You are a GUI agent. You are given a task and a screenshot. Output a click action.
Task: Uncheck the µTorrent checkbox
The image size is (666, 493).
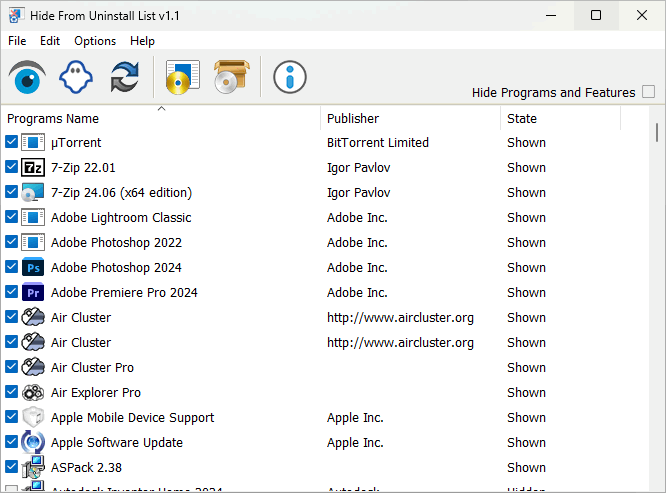pyautogui.click(x=11, y=142)
